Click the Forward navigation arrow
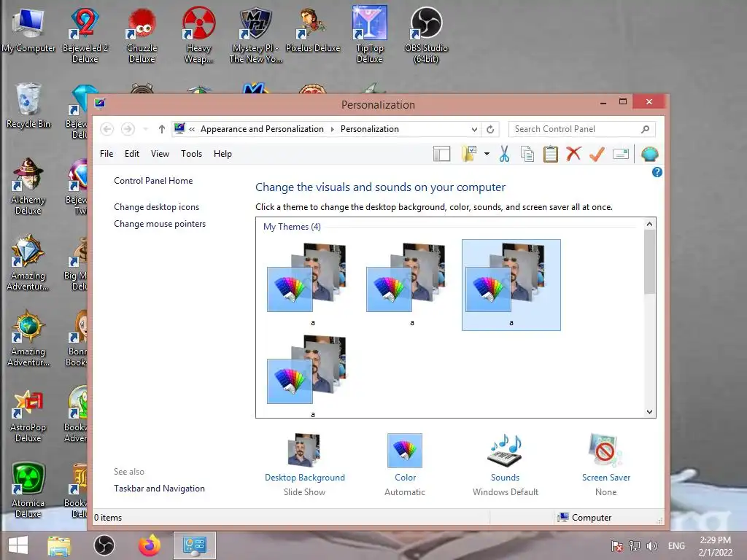This screenshot has height=560, width=747. (x=128, y=129)
